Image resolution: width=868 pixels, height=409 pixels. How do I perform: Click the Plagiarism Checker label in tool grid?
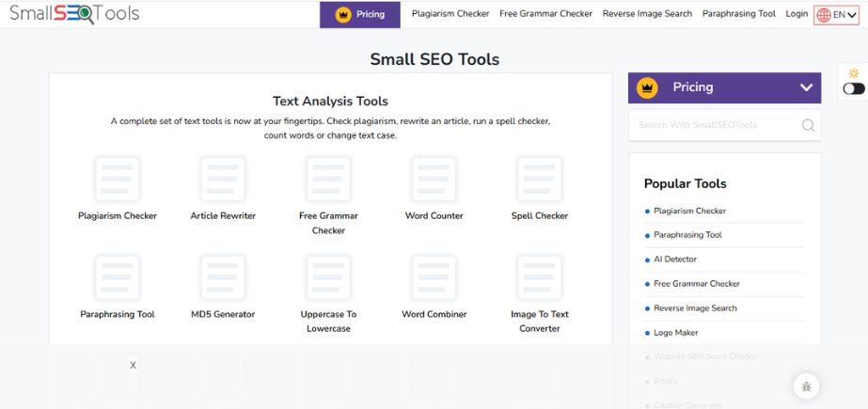click(x=118, y=216)
